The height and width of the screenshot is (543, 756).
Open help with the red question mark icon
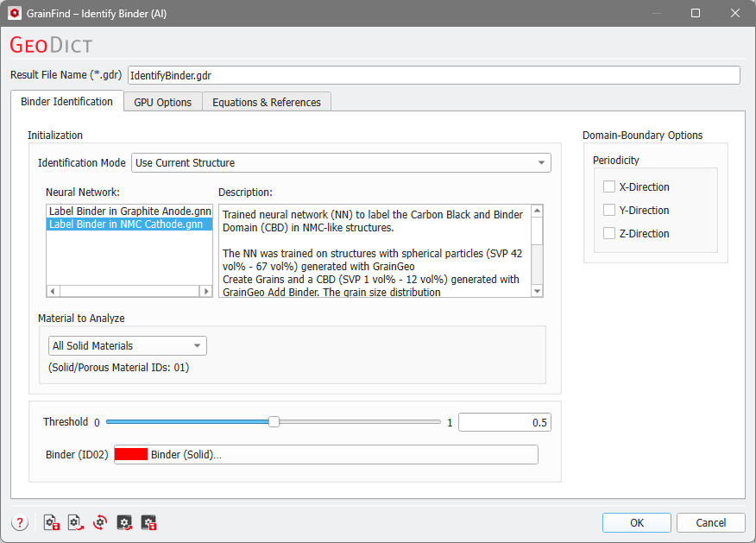coord(20,523)
